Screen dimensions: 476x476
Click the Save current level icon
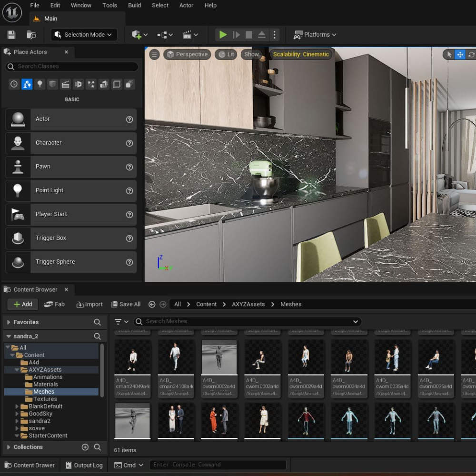point(11,35)
